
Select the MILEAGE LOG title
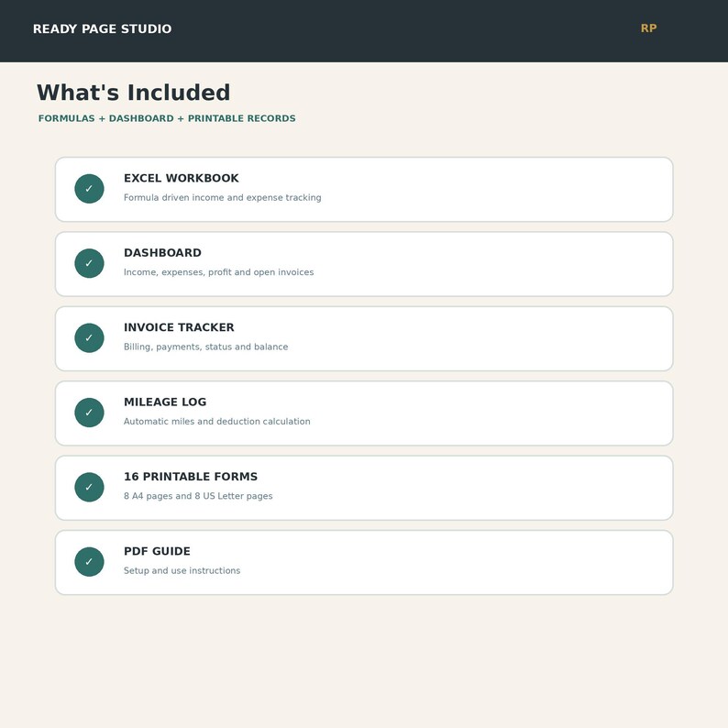pyautogui.click(x=165, y=403)
